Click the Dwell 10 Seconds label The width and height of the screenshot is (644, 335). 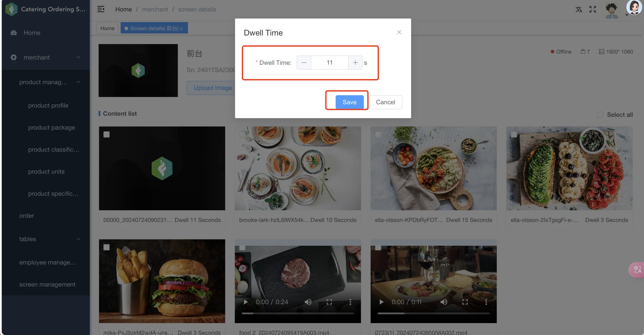pos(333,220)
